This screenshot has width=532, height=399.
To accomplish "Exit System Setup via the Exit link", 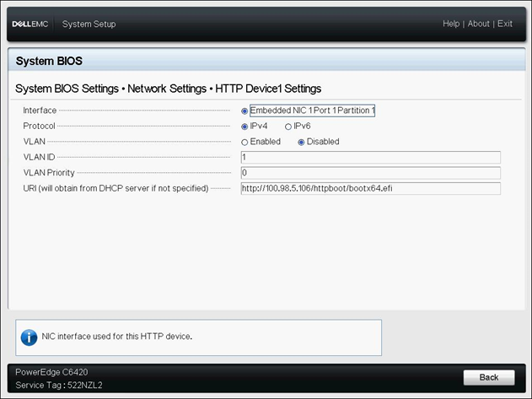I will (x=505, y=24).
